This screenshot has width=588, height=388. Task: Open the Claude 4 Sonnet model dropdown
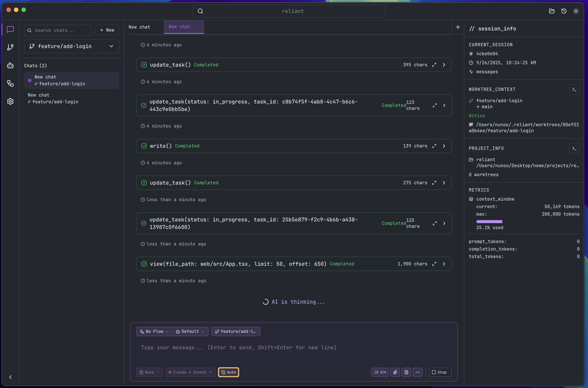point(190,372)
